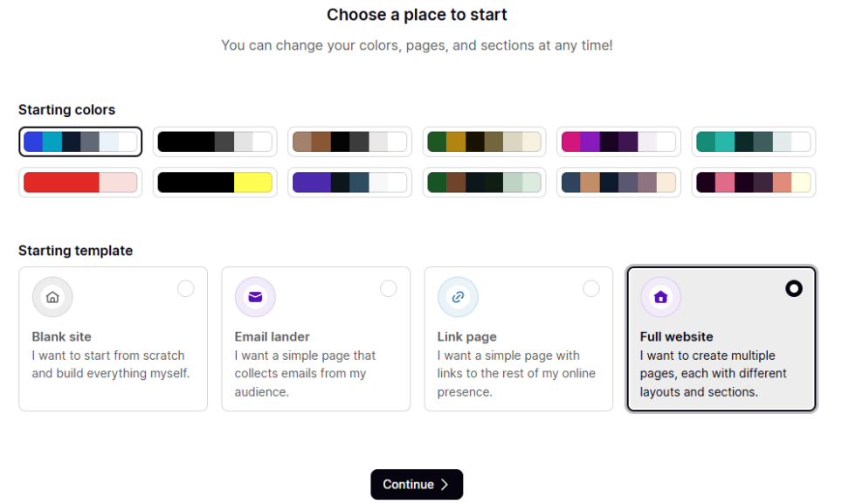Image resolution: width=856 pixels, height=504 pixels.
Task: Choose the red and pink color palette
Action: point(80,183)
